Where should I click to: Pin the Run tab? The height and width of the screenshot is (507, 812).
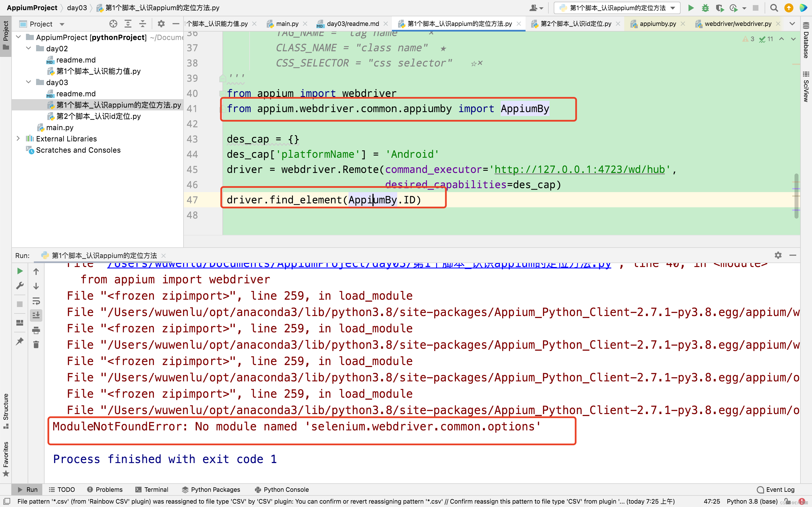click(19, 341)
